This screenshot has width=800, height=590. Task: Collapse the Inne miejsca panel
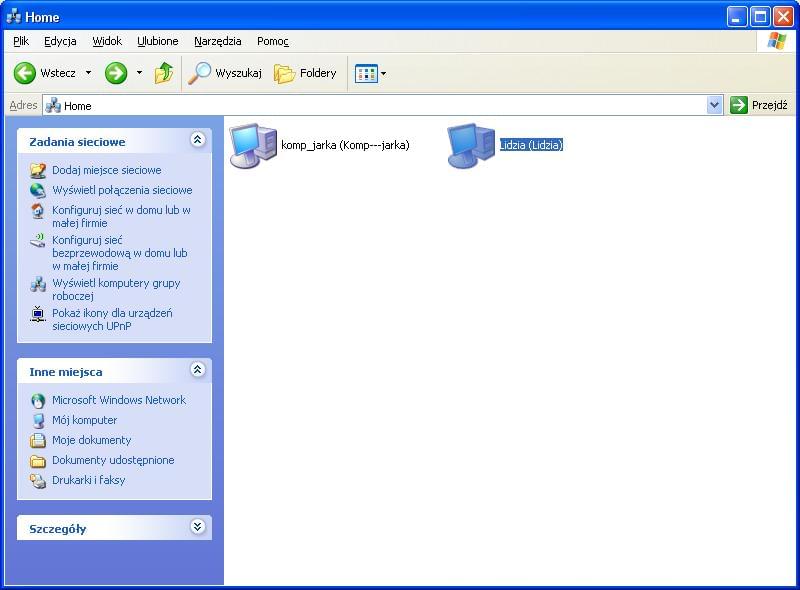197,370
